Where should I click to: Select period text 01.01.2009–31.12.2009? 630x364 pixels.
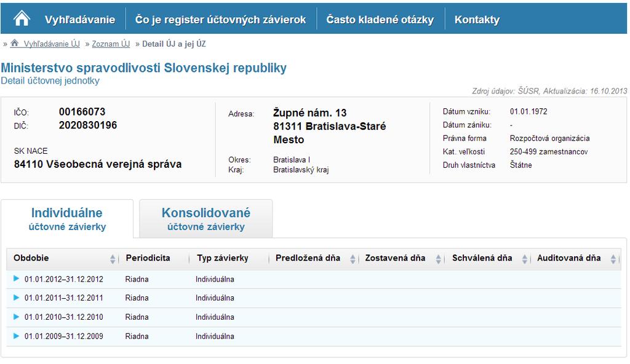point(64,336)
